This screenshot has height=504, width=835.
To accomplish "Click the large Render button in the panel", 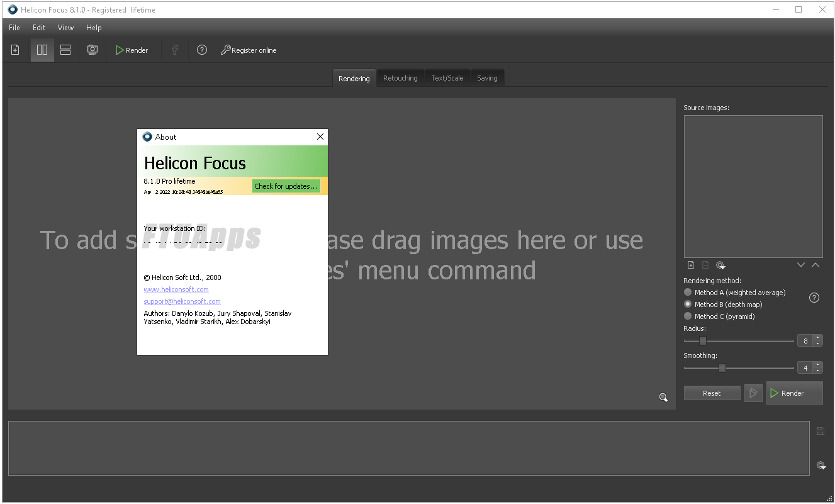I will tap(794, 393).
